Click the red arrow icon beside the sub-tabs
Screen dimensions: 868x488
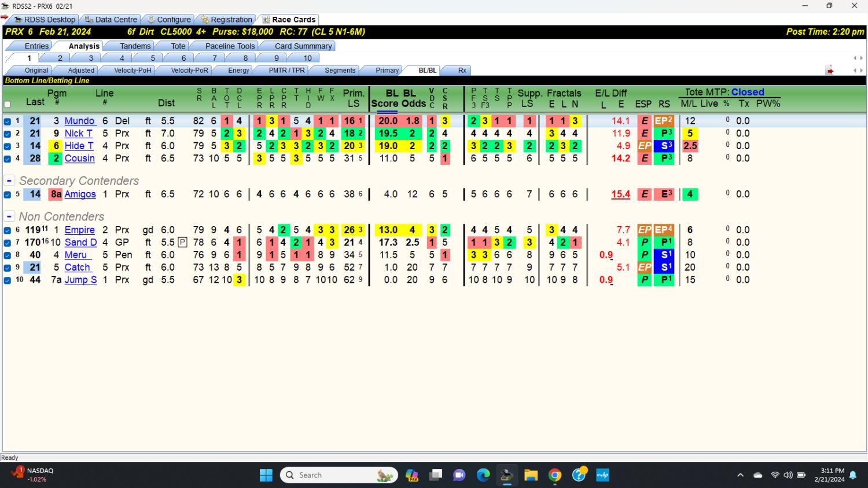pos(830,71)
